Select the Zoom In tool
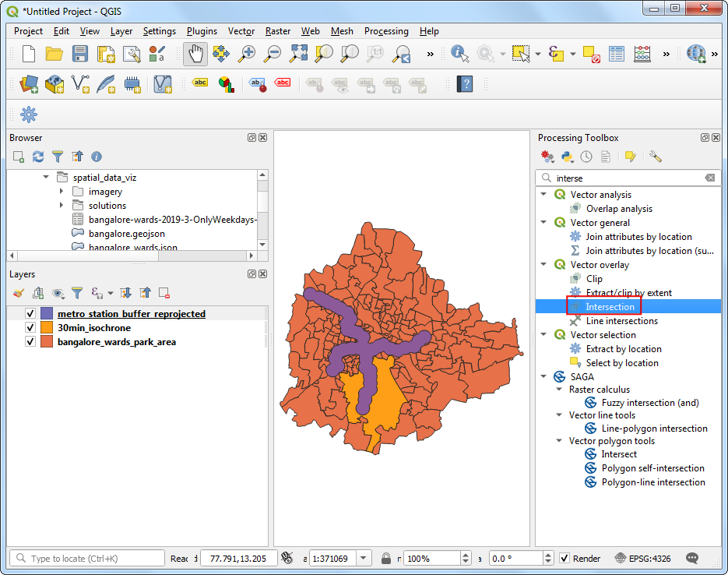Screen dimensions: 728x575 coord(248,55)
